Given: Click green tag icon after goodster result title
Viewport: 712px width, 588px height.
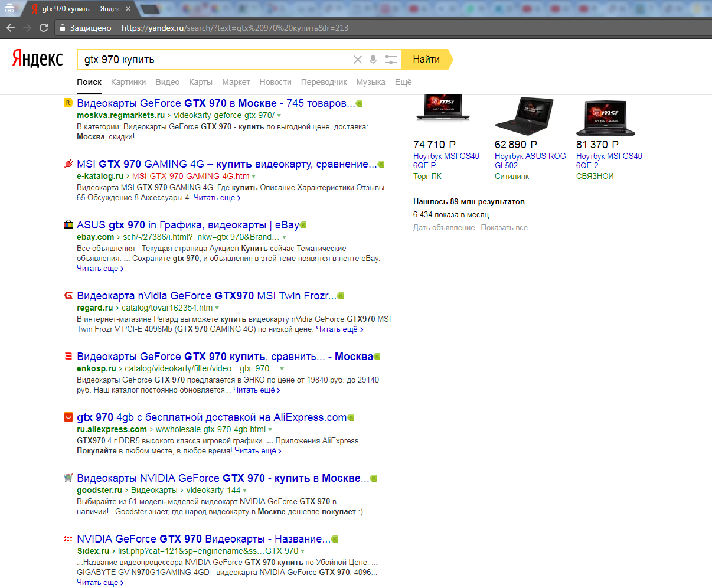Looking at the screenshot, I should (x=373, y=478).
